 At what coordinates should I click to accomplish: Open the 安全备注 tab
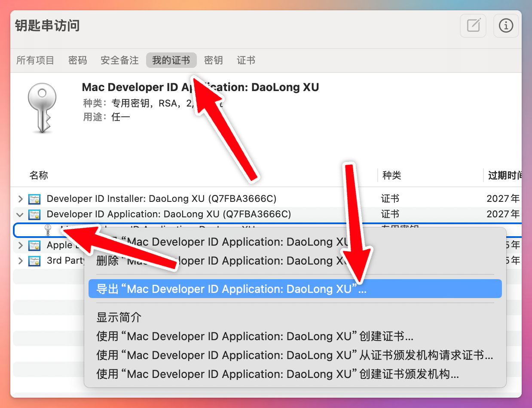click(119, 61)
